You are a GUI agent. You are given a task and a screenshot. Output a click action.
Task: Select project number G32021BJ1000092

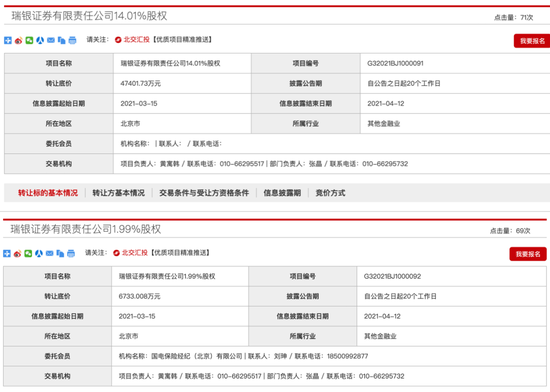tap(392, 276)
